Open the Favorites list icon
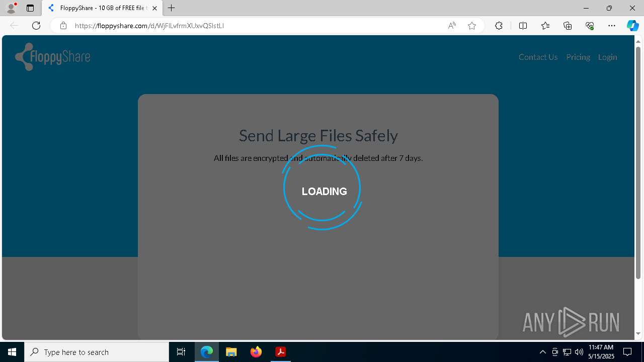 [x=545, y=26]
